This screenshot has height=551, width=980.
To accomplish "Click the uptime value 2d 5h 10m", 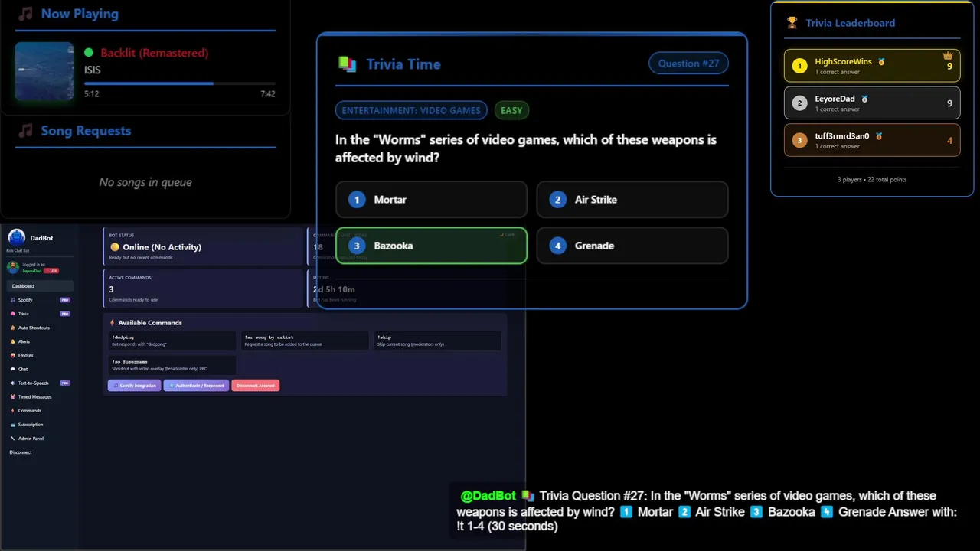I will click(334, 289).
